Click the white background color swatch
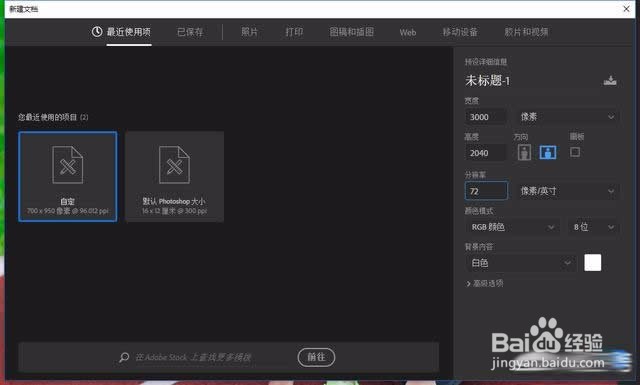Image resolution: width=640 pixels, height=385 pixels. point(593,263)
